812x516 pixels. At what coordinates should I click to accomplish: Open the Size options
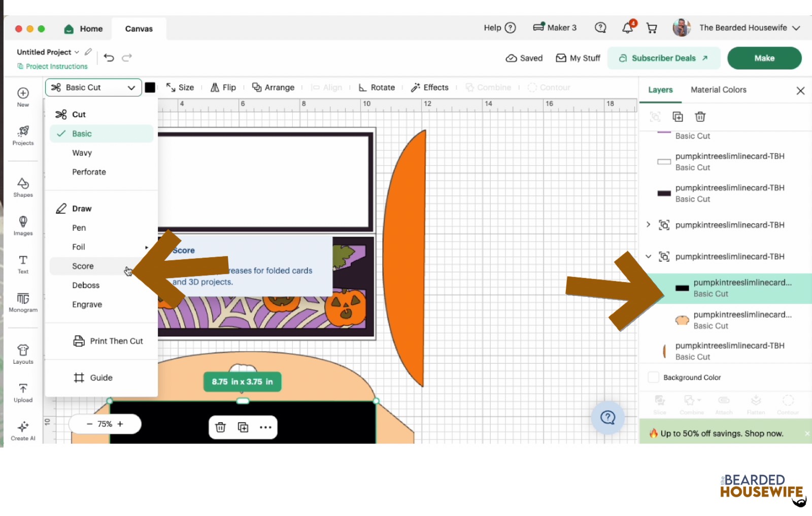point(180,87)
